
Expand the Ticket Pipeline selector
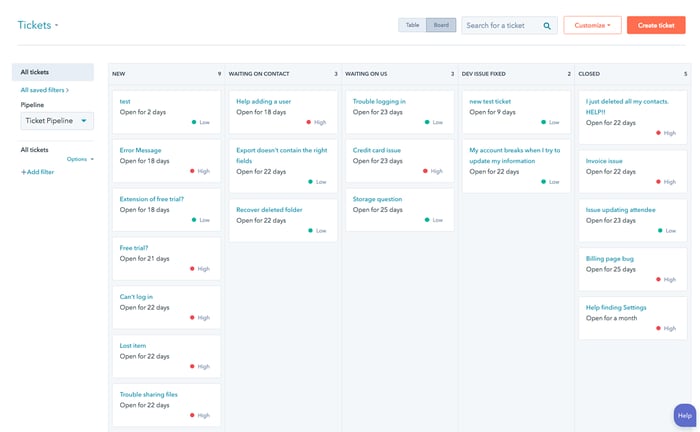click(x=57, y=121)
